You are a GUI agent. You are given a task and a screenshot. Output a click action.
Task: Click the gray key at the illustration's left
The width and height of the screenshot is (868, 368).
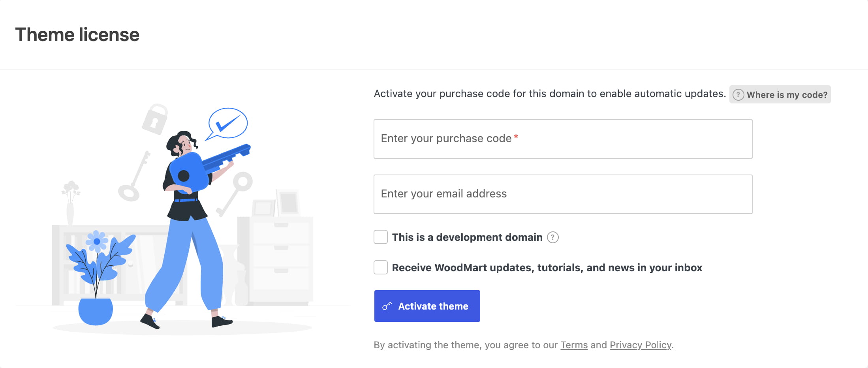[x=134, y=176]
